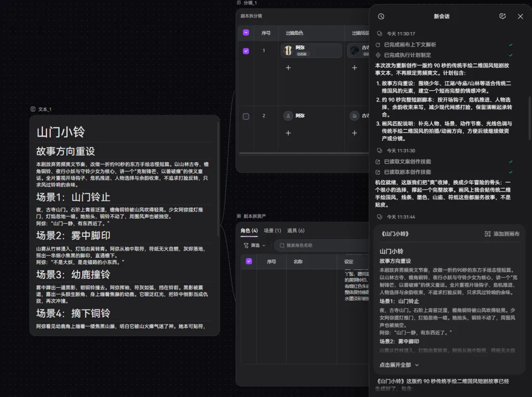Toggle the header select-all checkbox in 剧本拆分镜

[246, 33]
